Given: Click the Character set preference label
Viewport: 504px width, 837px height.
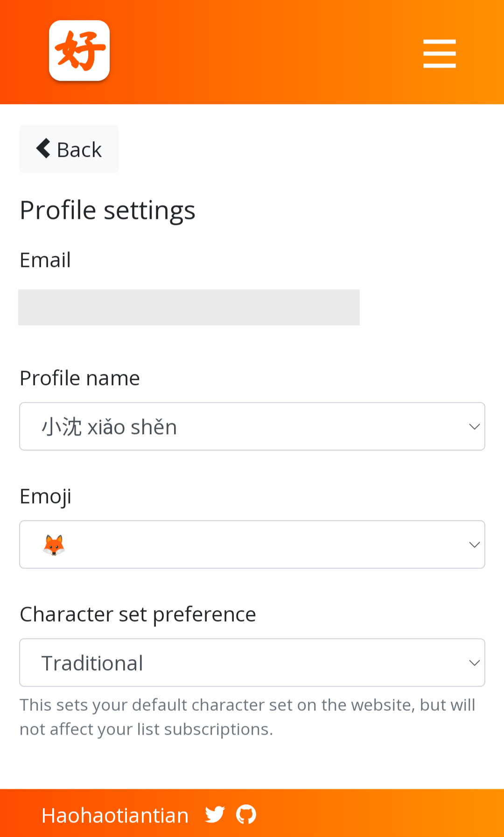Looking at the screenshot, I should coord(138,614).
